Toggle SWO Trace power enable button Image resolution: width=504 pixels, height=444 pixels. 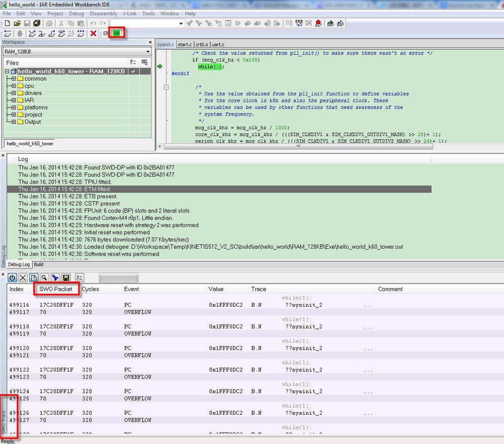(x=12, y=277)
